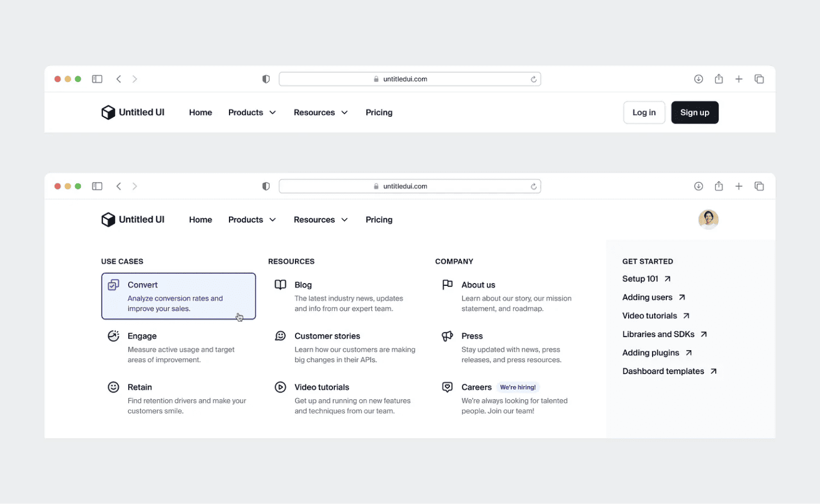Image resolution: width=820 pixels, height=504 pixels.
Task: Open the user avatar profile picture
Action: (x=708, y=219)
